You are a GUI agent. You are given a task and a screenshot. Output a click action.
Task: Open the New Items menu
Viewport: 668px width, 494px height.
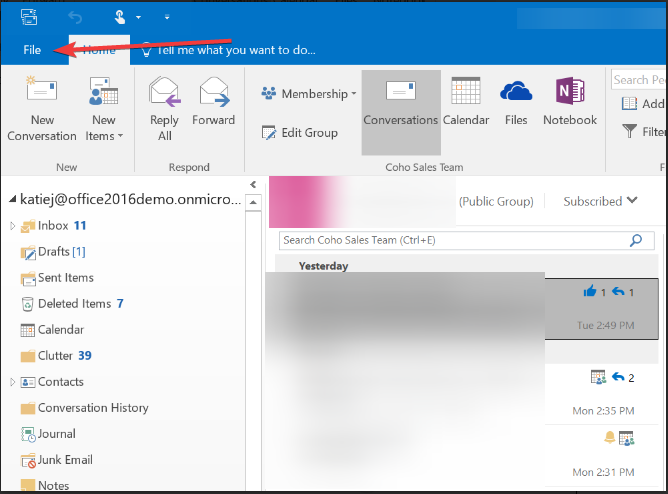coord(104,109)
